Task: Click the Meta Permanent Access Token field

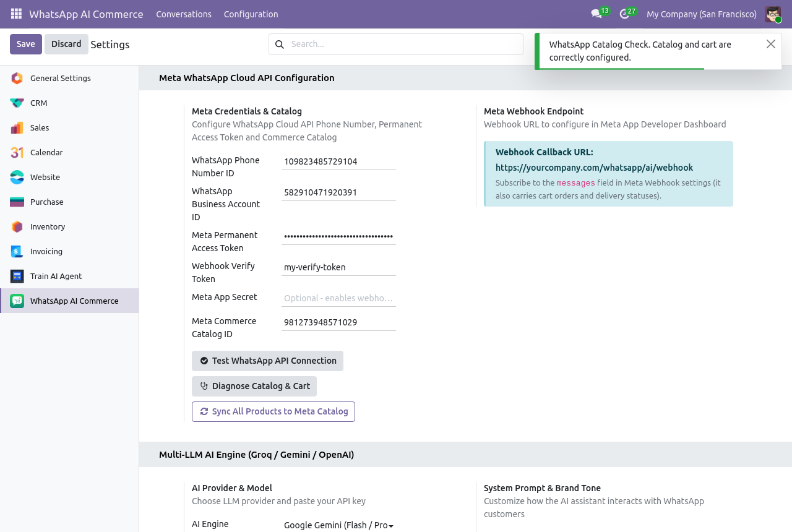Action: (338, 236)
